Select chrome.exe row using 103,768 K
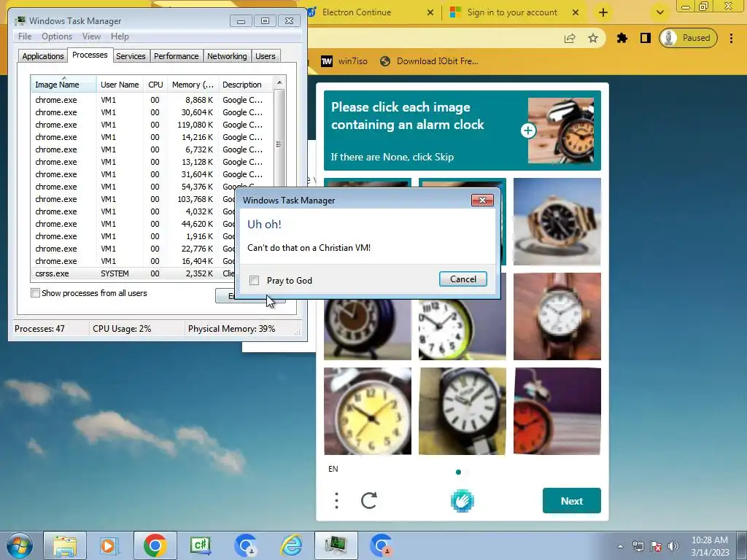 (x=133, y=199)
